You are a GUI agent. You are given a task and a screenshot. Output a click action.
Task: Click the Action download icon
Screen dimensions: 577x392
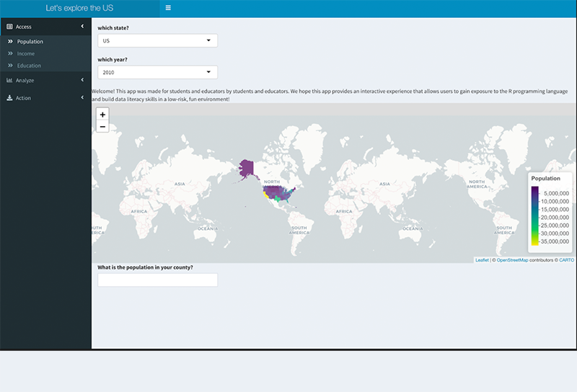coord(9,98)
